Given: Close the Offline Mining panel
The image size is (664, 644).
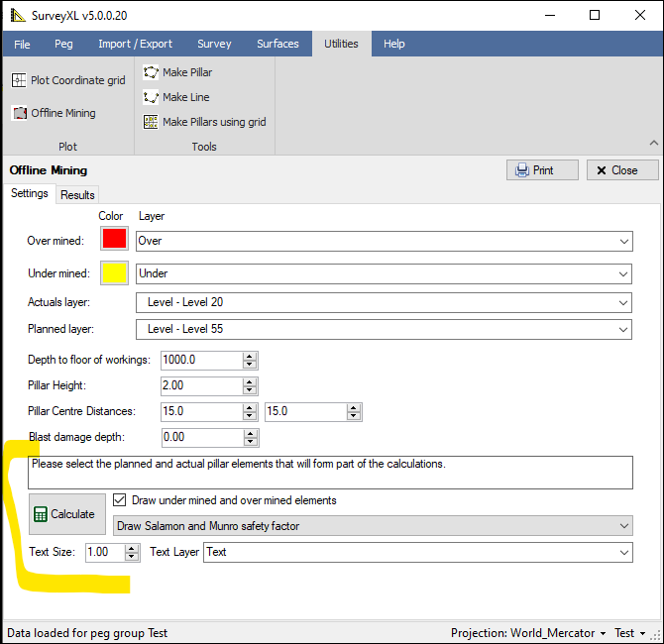Looking at the screenshot, I should click(x=622, y=170).
